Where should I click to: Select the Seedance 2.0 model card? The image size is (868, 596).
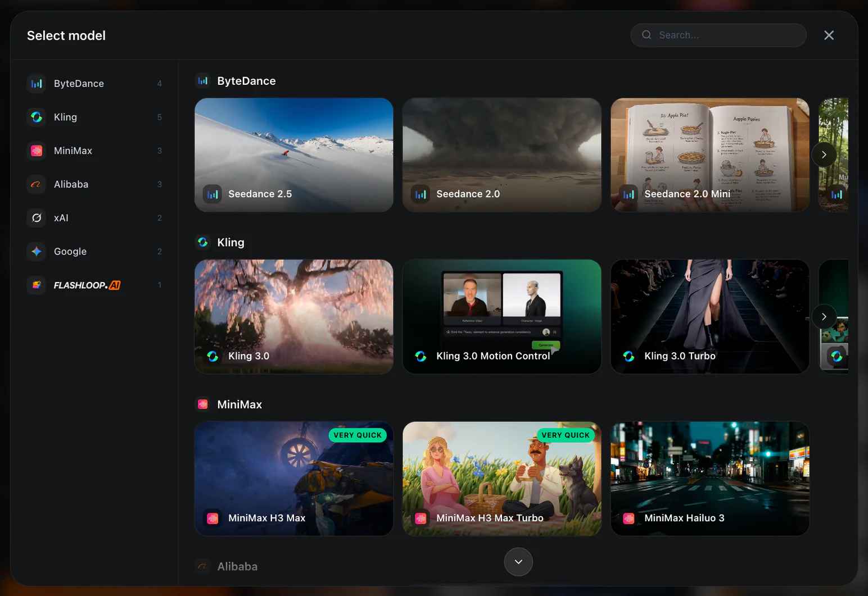(502, 155)
